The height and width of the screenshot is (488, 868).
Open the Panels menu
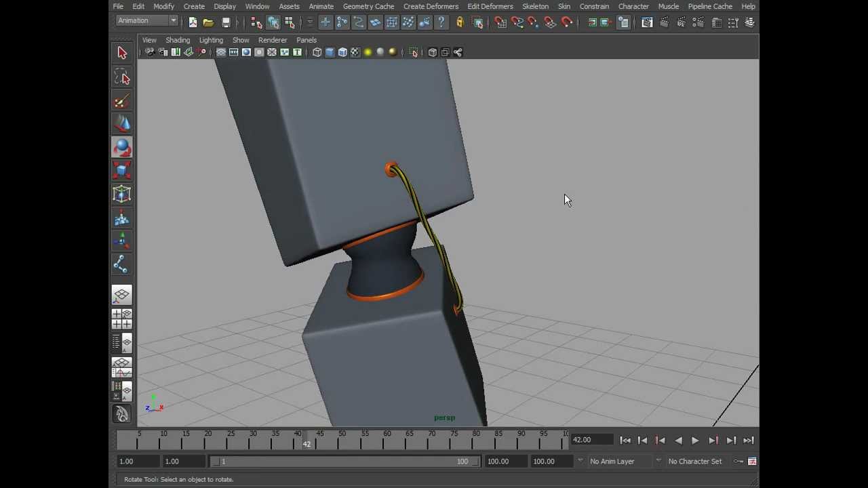(x=307, y=40)
